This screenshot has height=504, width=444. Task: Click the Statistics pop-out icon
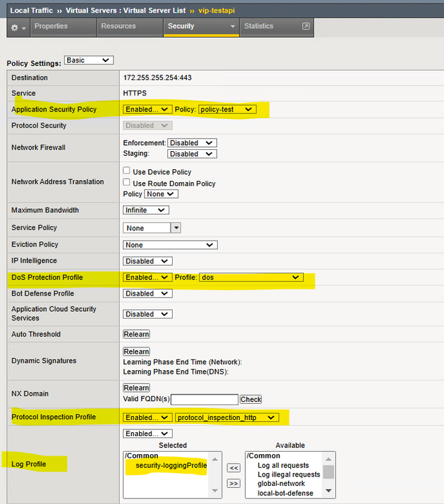[x=306, y=26]
